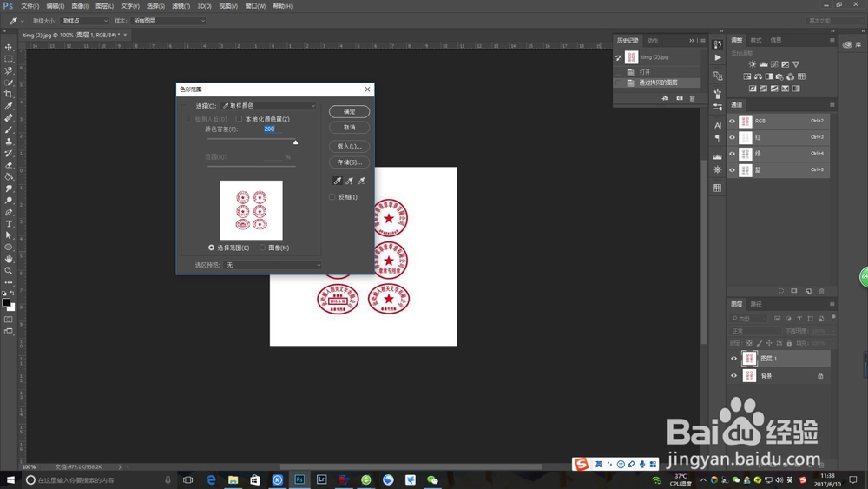Click the Subtract from Sample eyedropper
868x489 pixels.
(x=361, y=181)
